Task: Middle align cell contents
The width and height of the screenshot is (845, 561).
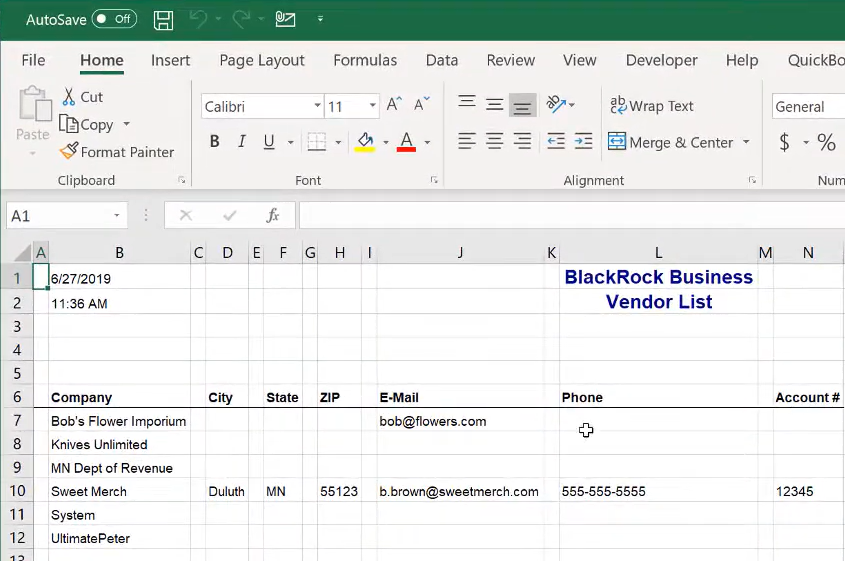Action: coord(494,104)
